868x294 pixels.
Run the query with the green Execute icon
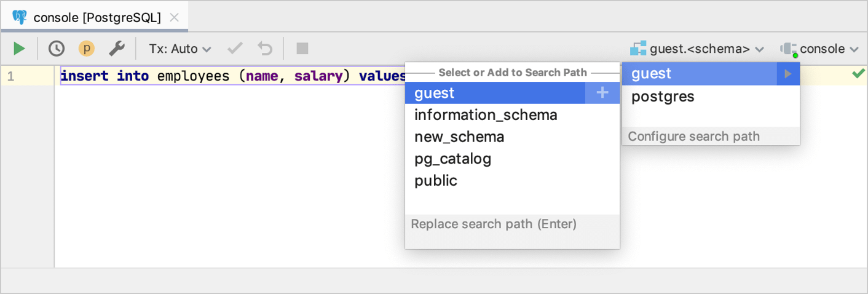20,49
